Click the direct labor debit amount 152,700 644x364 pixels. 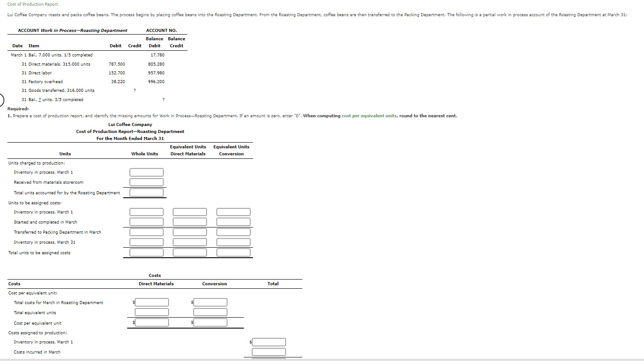pyautogui.click(x=117, y=73)
